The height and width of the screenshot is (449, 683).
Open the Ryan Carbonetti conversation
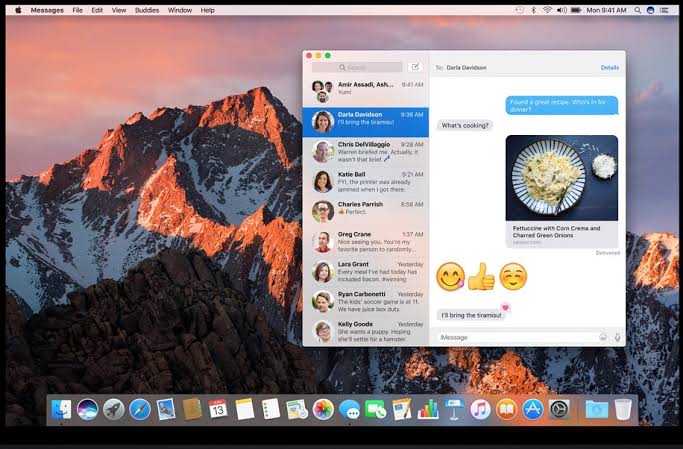365,302
